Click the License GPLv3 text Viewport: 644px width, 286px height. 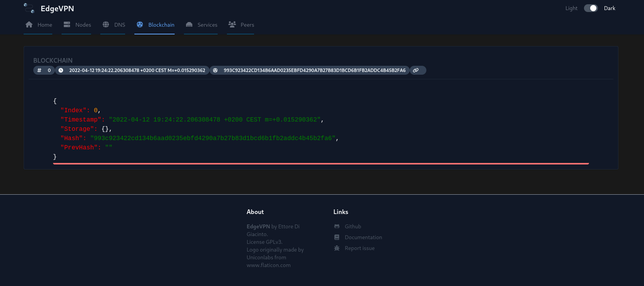pos(264,242)
